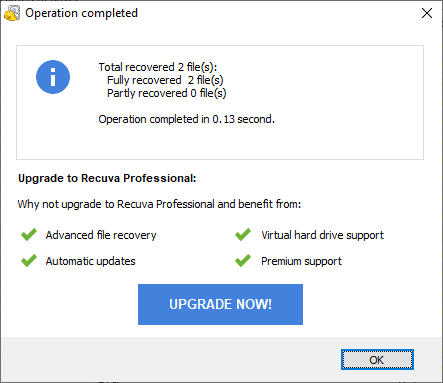Click the "Operation completed" window title
The width and height of the screenshot is (443, 383).
click(x=81, y=13)
